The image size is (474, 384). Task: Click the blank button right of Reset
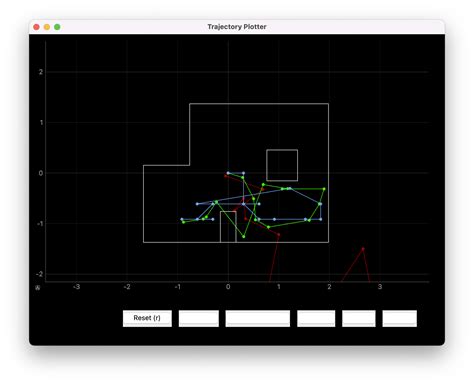[x=199, y=318]
